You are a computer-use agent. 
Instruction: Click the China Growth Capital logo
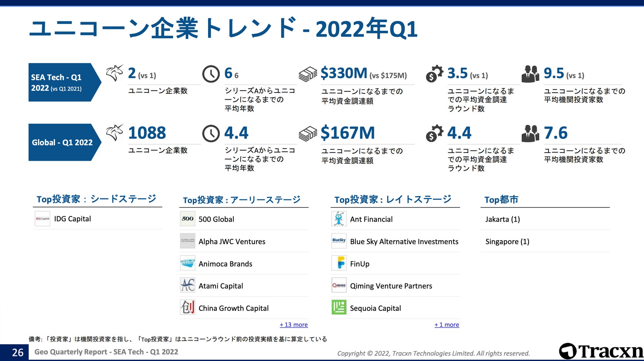(x=188, y=308)
